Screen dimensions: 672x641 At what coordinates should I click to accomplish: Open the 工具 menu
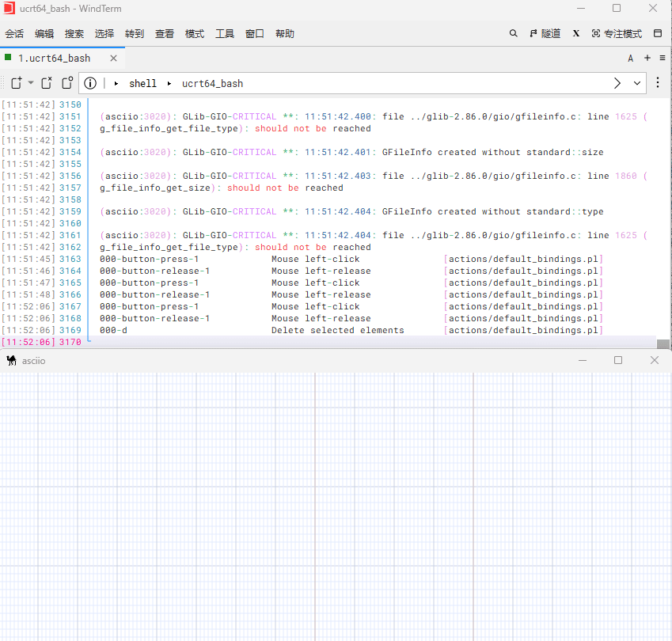pos(225,34)
